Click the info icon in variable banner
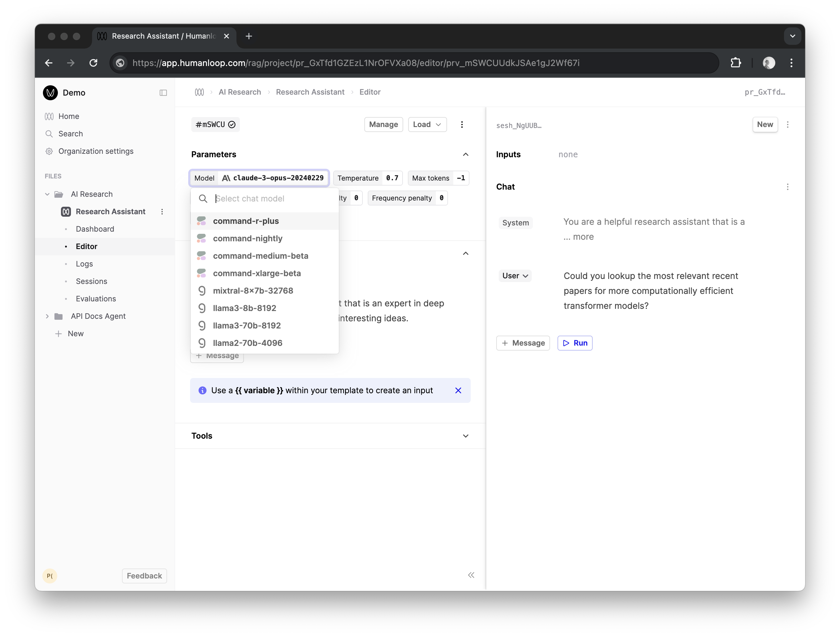 click(x=203, y=391)
